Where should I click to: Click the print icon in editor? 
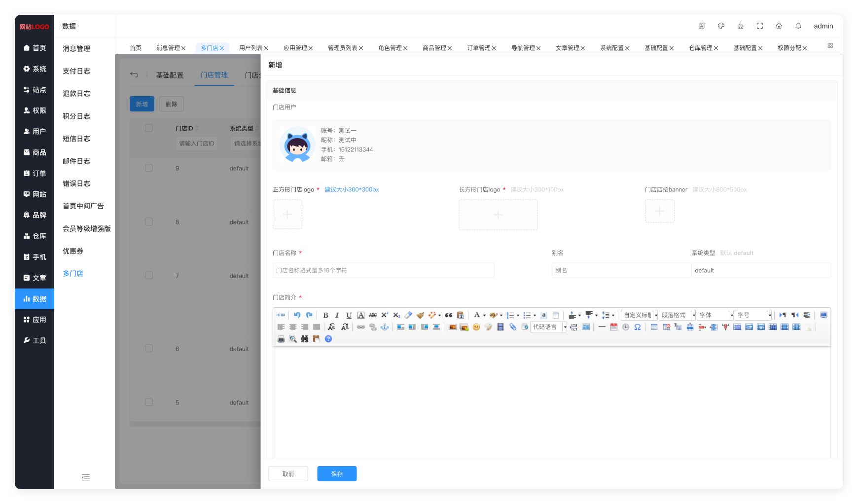coord(281,339)
